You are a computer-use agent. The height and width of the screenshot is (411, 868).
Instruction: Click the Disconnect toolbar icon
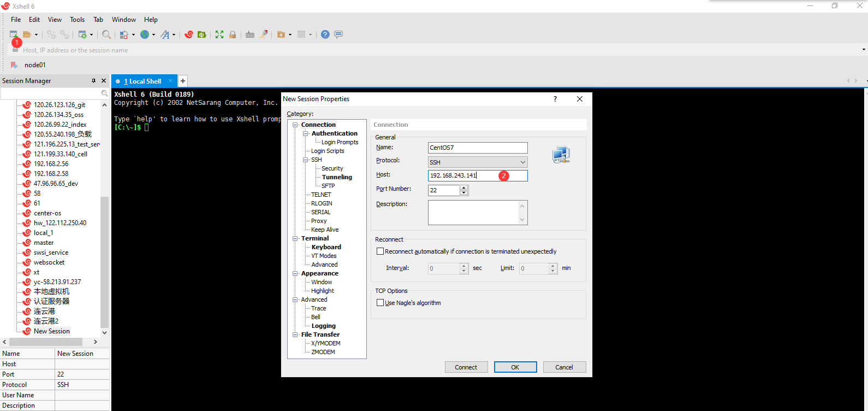[51, 34]
